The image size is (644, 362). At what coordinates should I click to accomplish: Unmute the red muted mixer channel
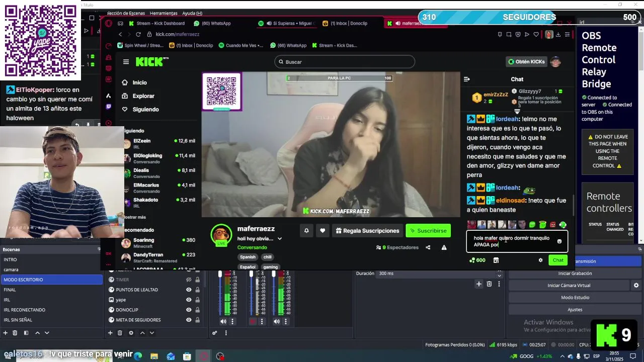(x=253, y=321)
